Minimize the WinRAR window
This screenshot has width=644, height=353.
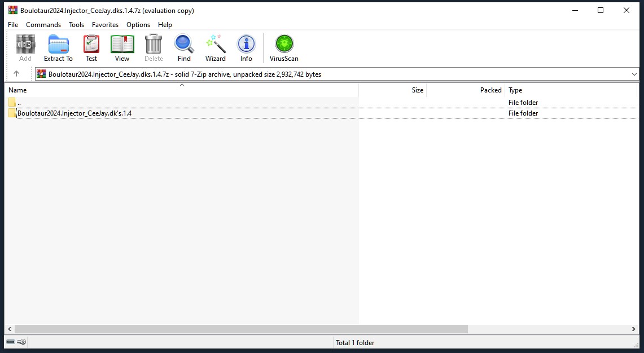575,10
